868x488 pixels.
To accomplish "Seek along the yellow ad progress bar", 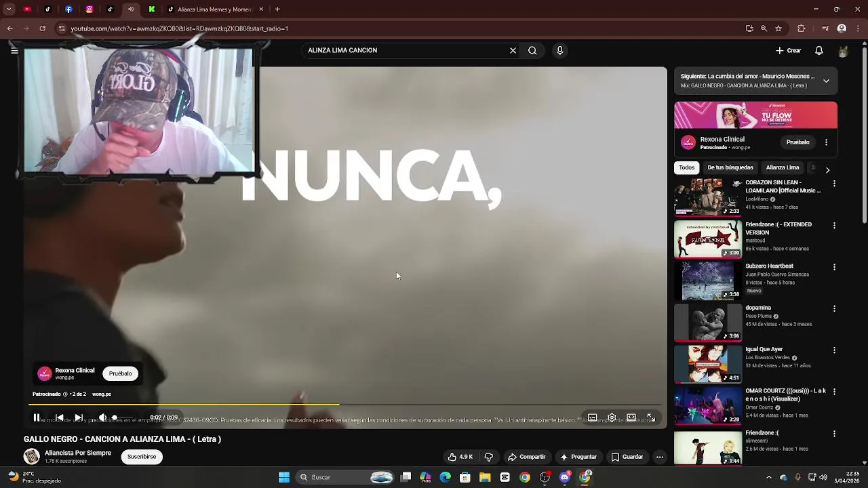I will tap(344, 405).
